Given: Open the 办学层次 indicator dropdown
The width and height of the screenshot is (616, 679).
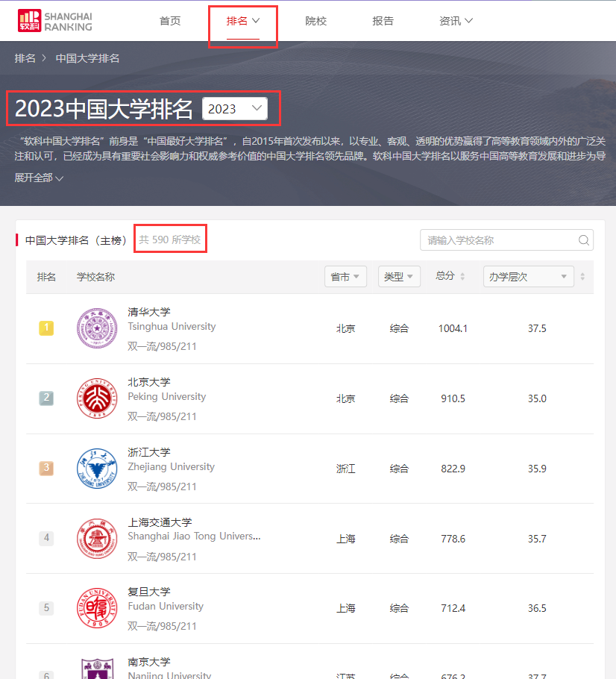Looking at the screenshot, I should click(529, 277).
